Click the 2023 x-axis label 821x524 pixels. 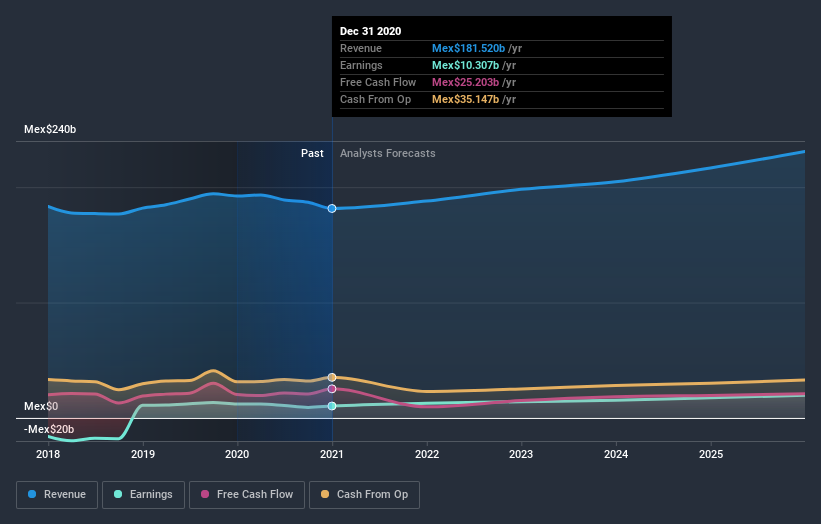click(521, 454)
